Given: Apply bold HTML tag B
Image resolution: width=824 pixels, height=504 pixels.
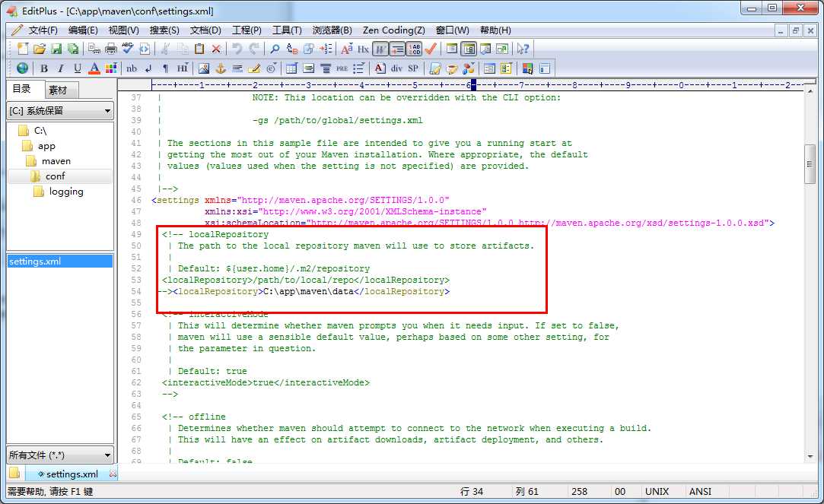Looking at the screenshot, I should pyautogui.click(x=44, y=68).
